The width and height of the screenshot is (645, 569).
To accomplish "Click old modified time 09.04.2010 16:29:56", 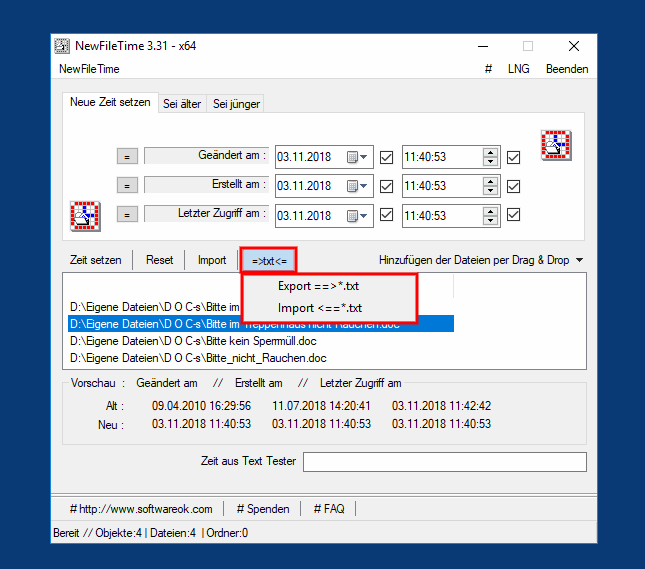I will pyautogui.click(x=201, y=406).
